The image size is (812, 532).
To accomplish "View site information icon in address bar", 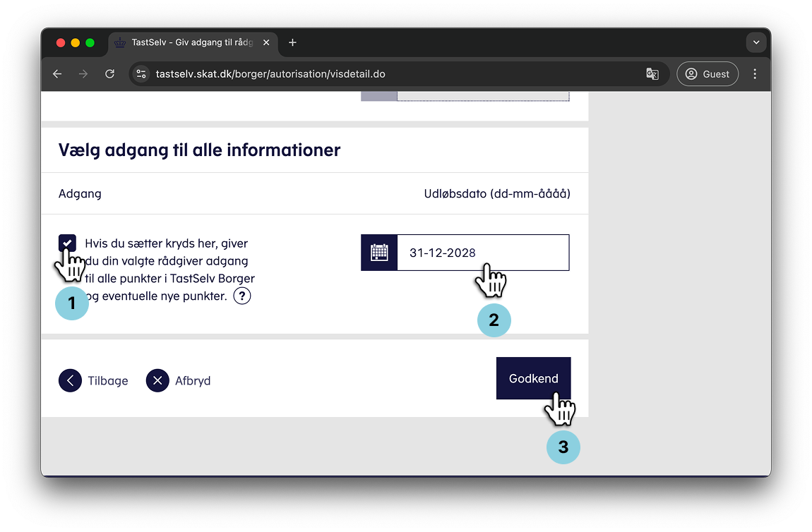I will pyautogui.click(x=141, y=74).
